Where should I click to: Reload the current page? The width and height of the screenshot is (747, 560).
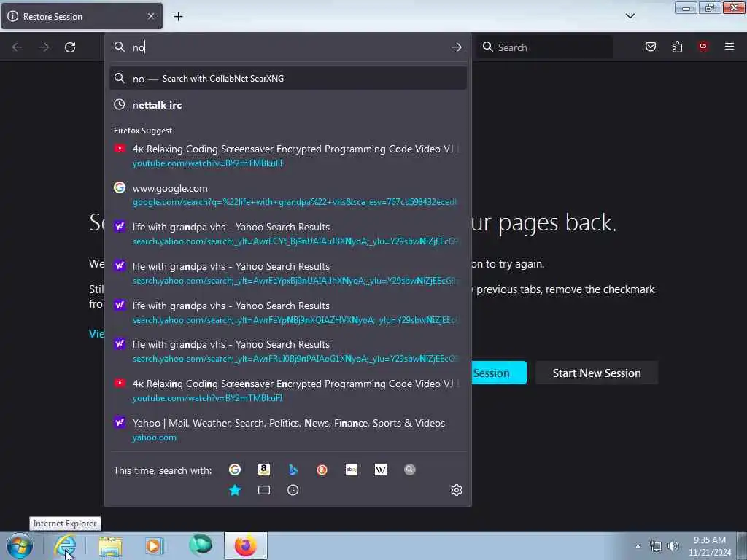(70, 47)
